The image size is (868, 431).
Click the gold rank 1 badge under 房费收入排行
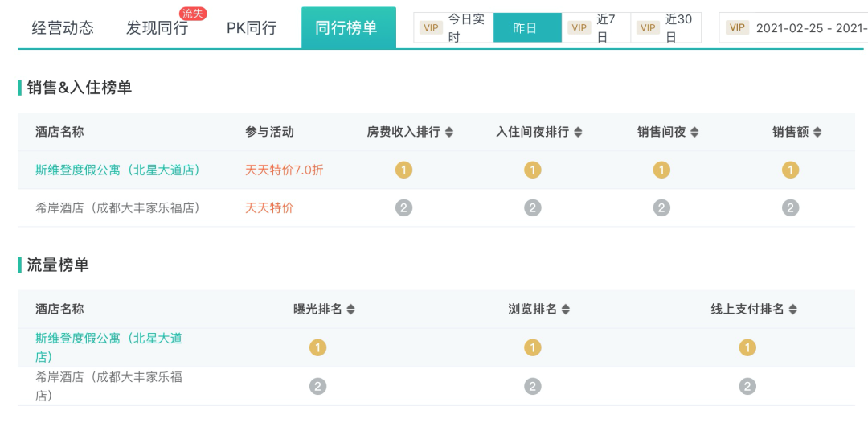tap(403, 170)
